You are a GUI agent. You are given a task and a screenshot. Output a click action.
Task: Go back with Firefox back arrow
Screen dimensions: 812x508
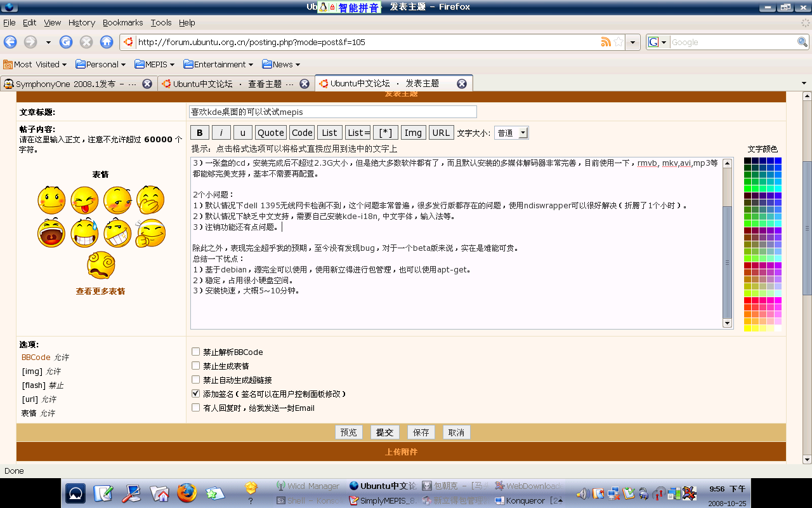click(x=10, y=42)
